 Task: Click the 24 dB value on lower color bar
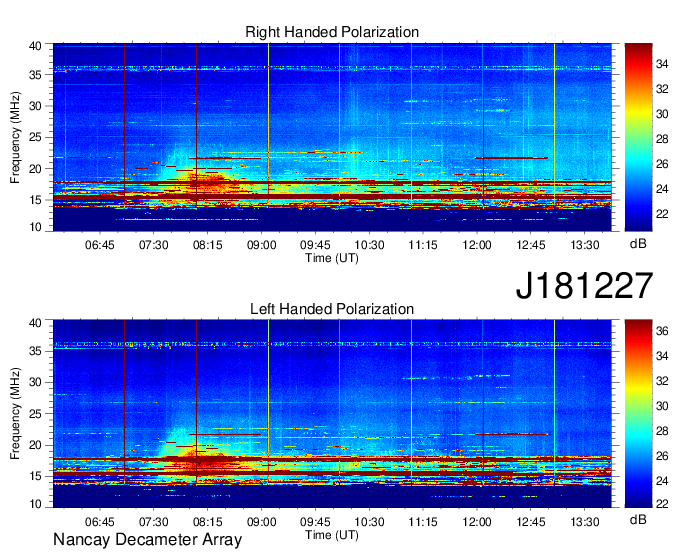662,481
